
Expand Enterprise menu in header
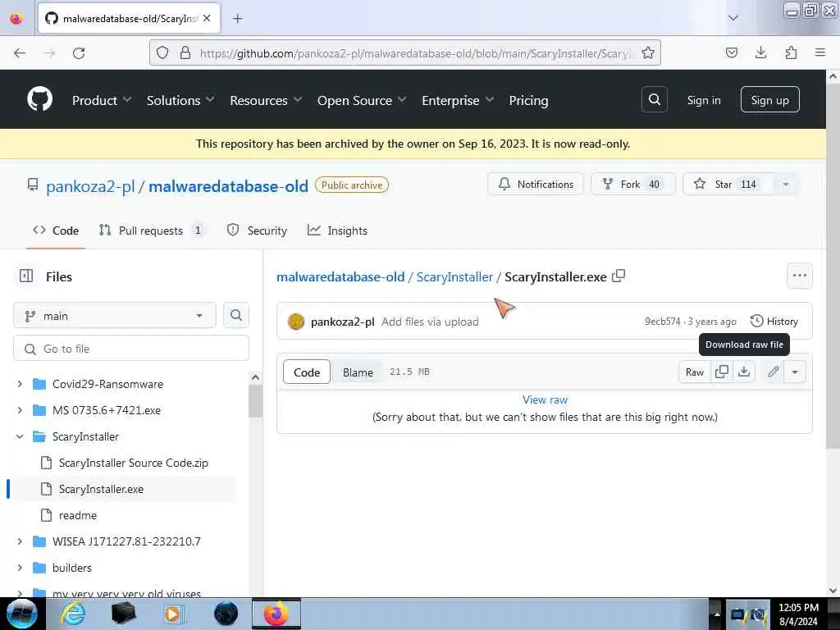[x=458, y=100]
